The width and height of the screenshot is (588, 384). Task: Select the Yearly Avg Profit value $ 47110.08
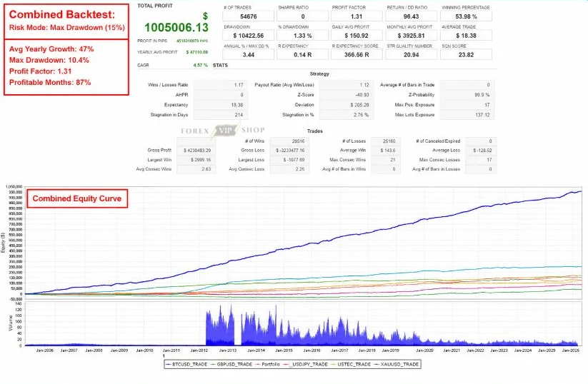coord(197,52)
